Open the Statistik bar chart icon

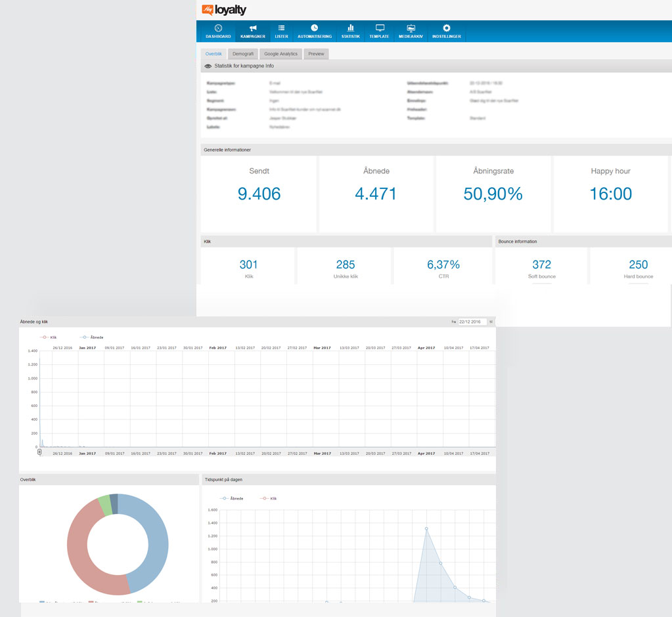(351, 28)
